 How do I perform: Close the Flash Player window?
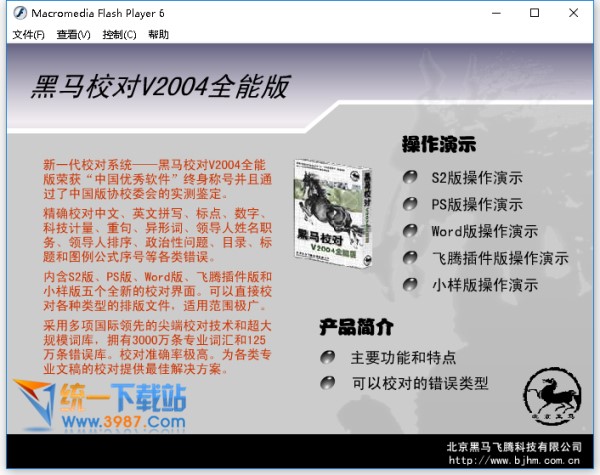tap(573, 13)
